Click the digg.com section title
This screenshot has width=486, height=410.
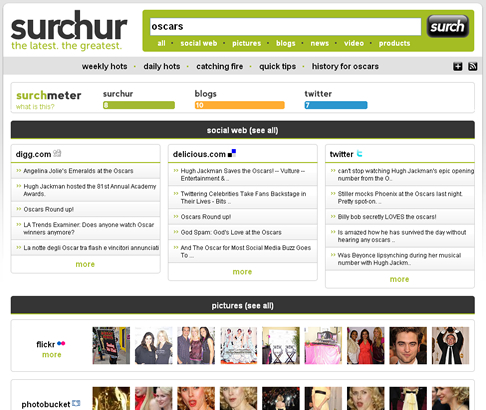click(33, 154)
